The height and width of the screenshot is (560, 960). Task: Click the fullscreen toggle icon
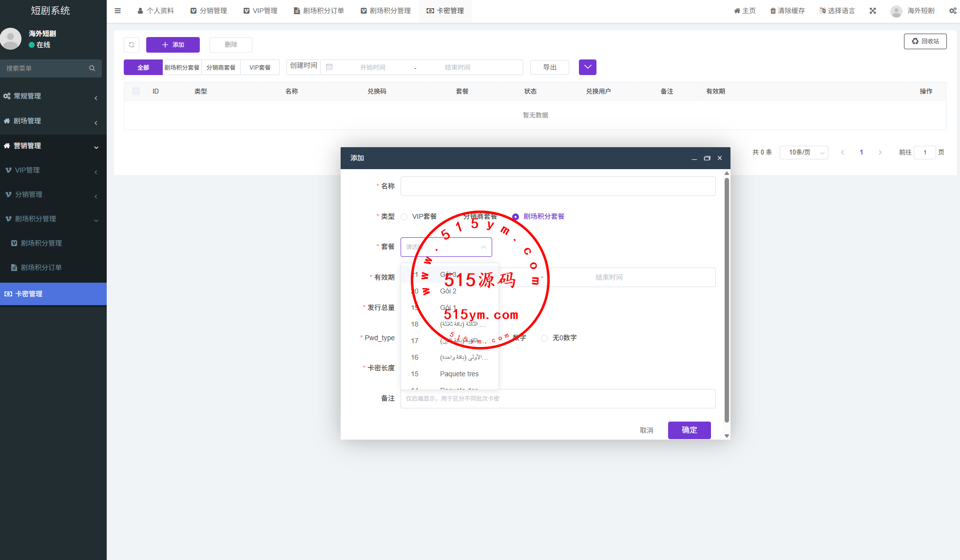pos(873,11)
